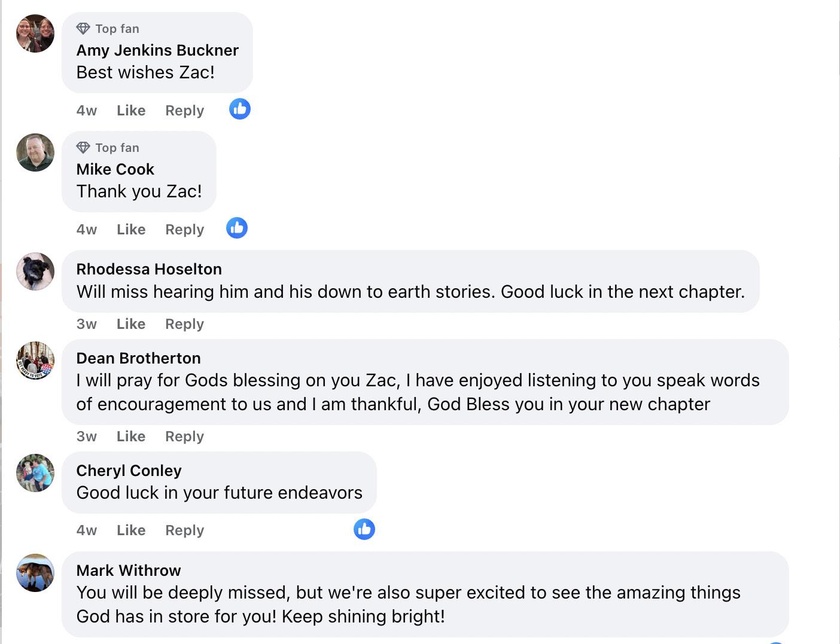
Task: Reply to Cheryl Conley's comment
Action: click(x=184, y=530)
